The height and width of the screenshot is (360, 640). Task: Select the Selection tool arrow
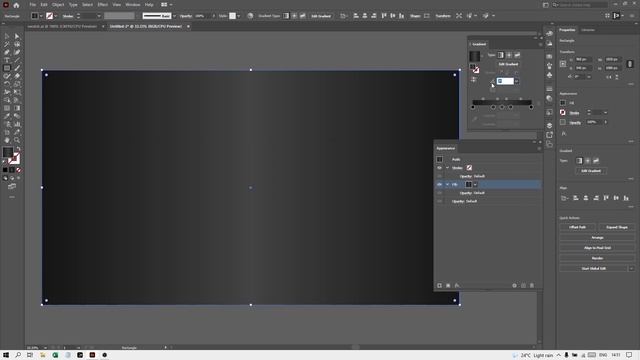tap(7, 36)
